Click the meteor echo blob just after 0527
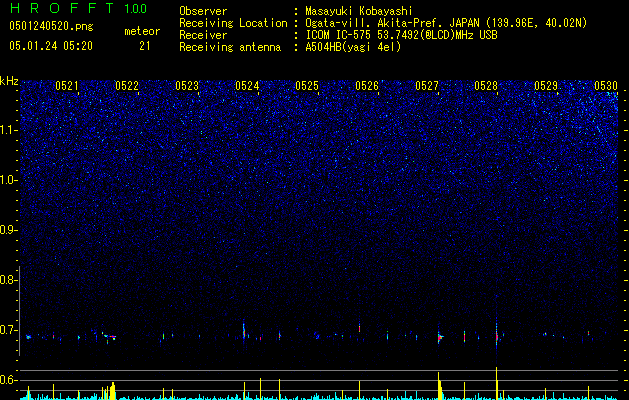 (x=440, y=337)
